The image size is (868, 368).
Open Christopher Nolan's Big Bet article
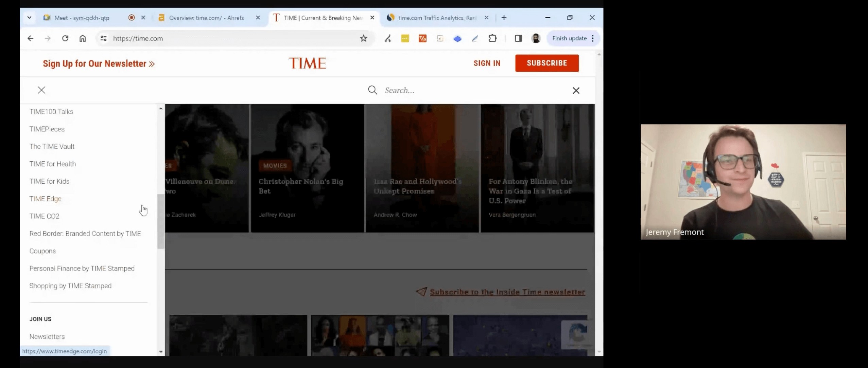click(x=301, y=186)
